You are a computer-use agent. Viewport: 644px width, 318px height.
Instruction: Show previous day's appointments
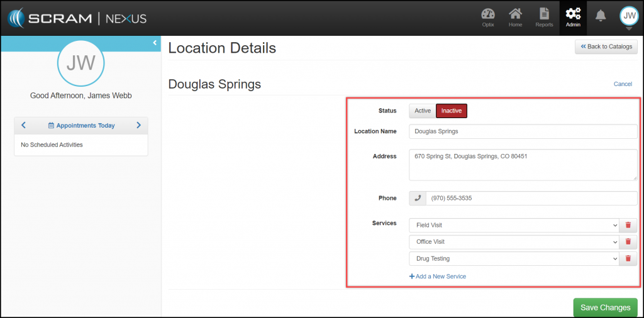click(24, 125)
